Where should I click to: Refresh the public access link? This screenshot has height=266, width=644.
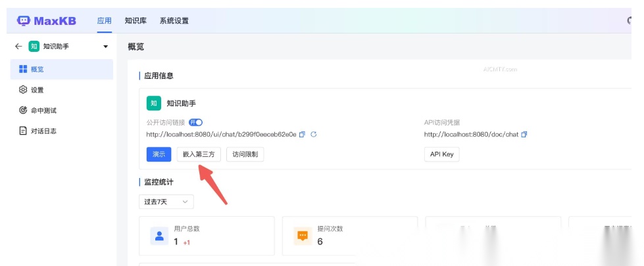coord(314,135)
